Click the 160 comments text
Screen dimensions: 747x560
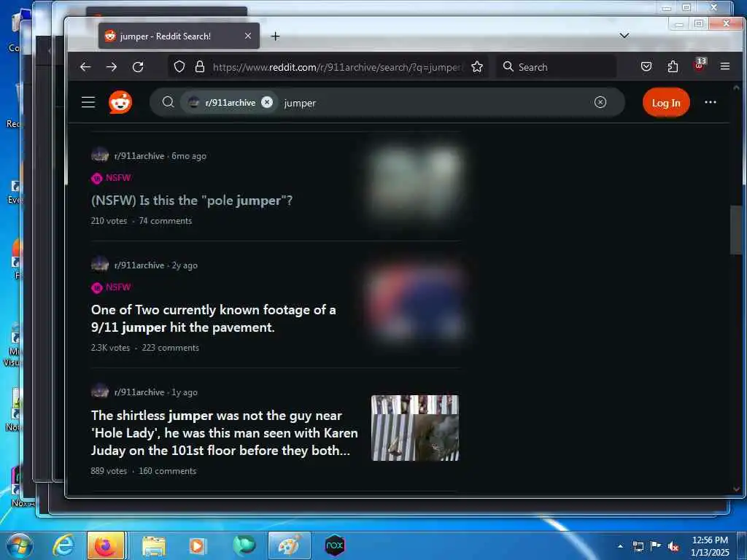click(x=167, y=471)
